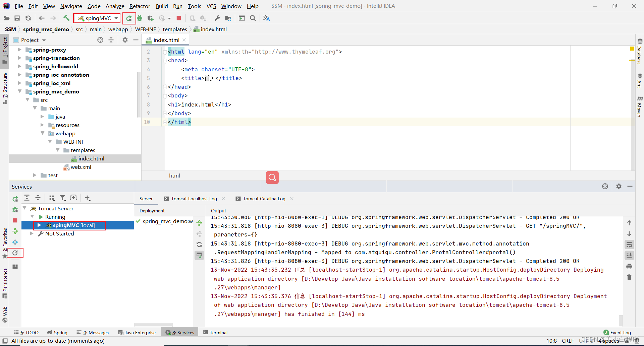Open VCS menu

[211, 6]
